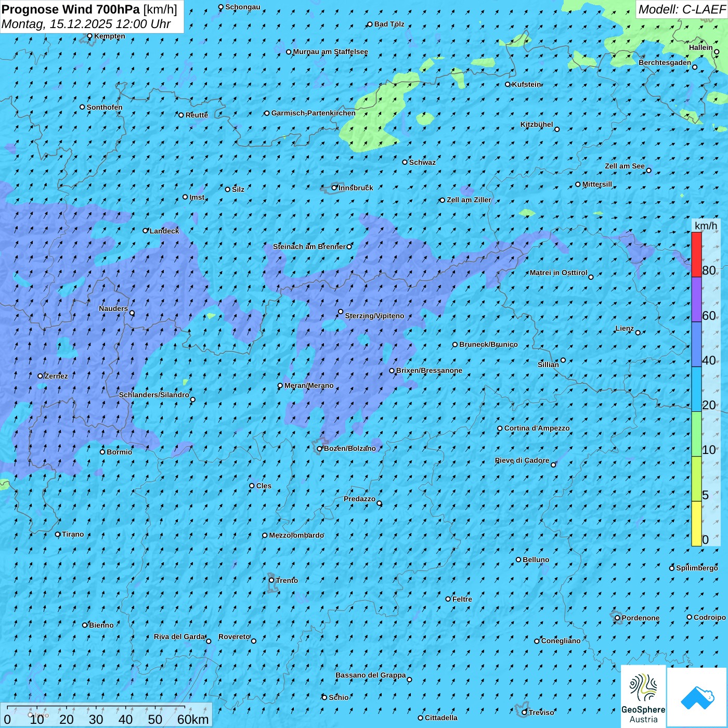The image size is (728, 728).
Task: Select the red above-80 km/h legend color
Action: pyautogui.click(x=696, y=254)
